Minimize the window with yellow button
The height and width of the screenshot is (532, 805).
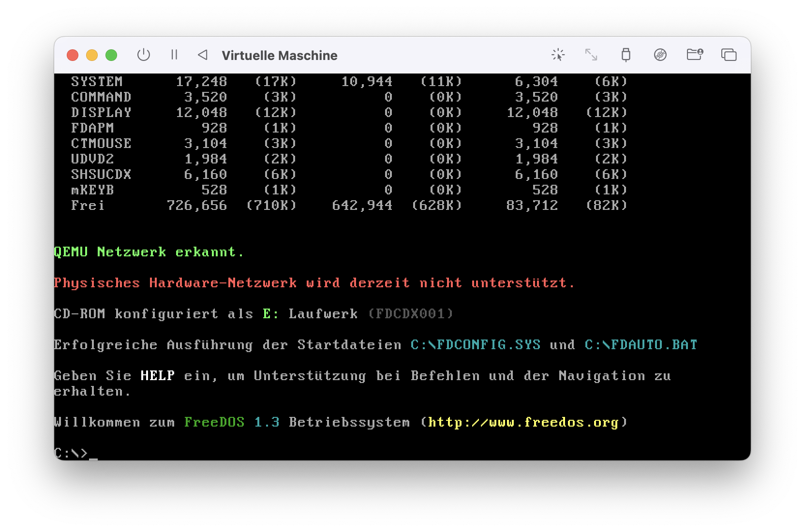tap(92, 55)
